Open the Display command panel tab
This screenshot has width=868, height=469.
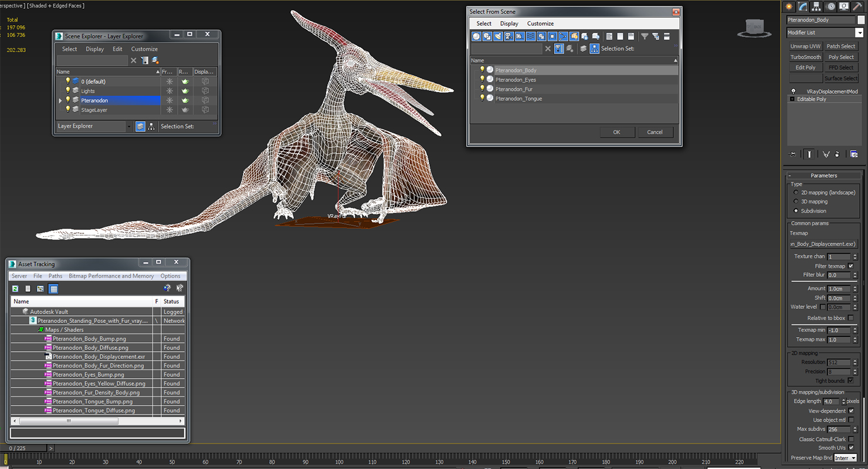click(844, 6)
